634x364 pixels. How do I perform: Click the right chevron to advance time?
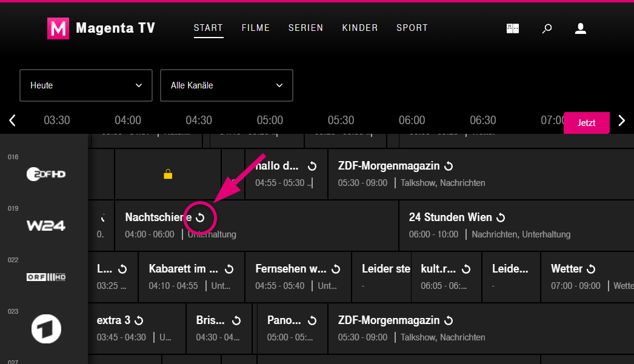[x=622, y=120]
